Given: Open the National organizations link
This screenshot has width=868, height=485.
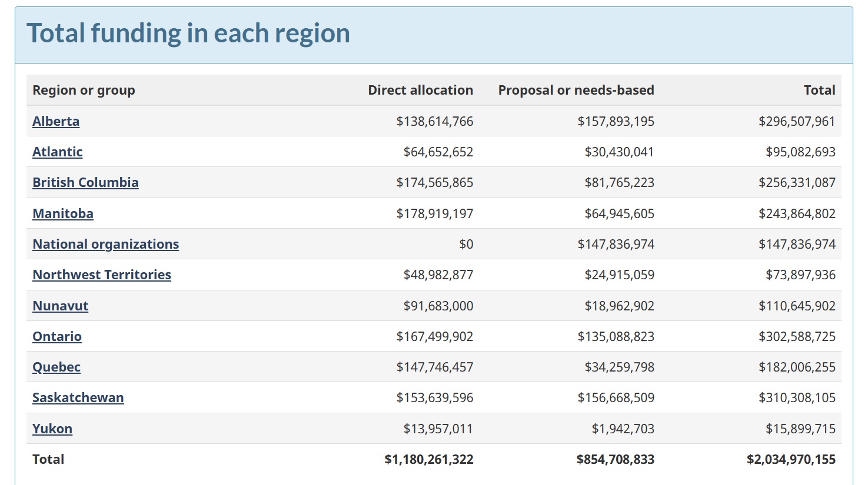Looking at the screenshot, I should [x=105, y=244].
